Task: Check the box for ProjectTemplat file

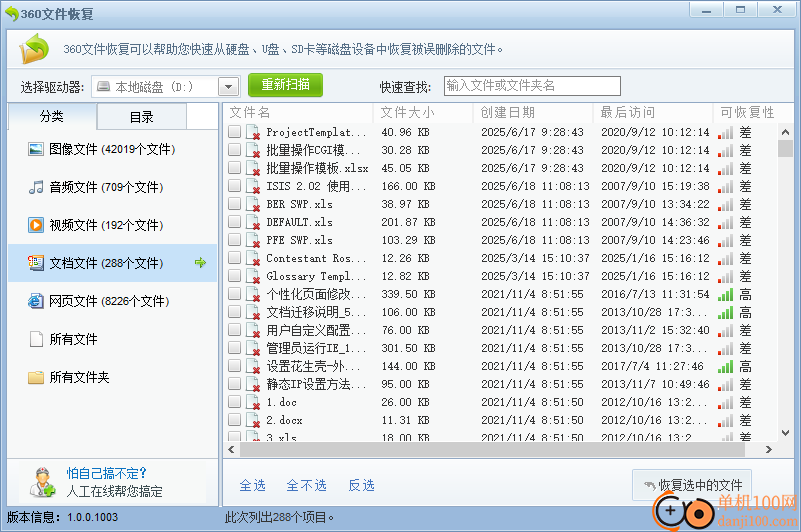Action: [234, 132]
